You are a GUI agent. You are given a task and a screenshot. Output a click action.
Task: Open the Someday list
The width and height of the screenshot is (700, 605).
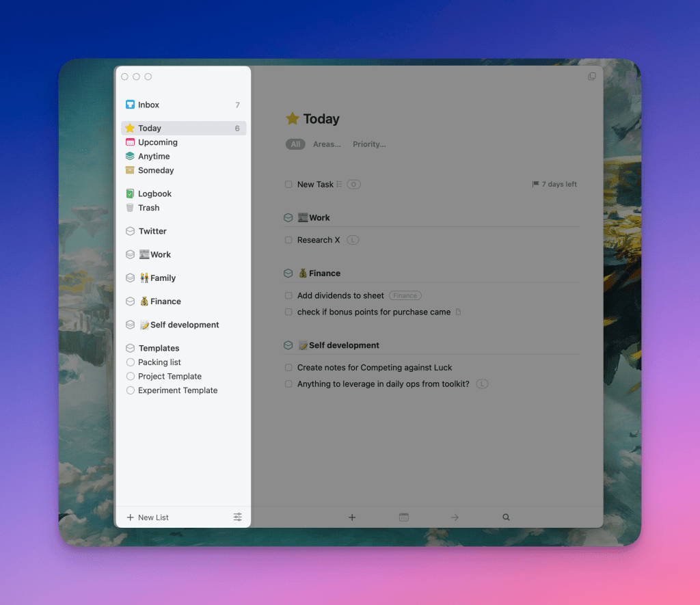(x=156, y=170)
